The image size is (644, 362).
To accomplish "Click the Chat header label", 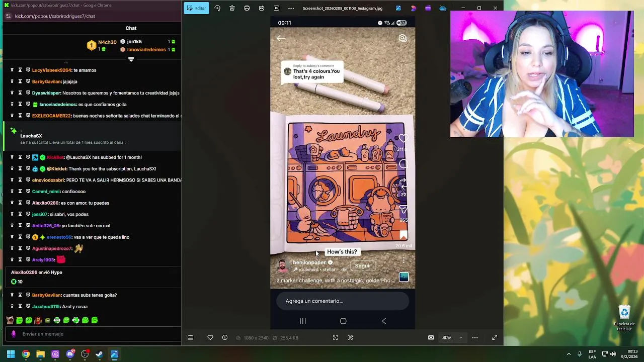I will [x=131, y=28].
